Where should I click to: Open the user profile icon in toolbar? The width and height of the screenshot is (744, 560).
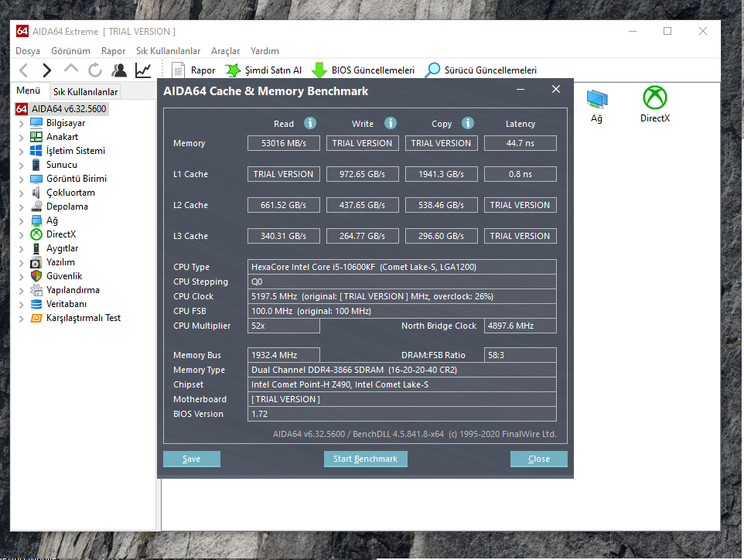[x=119, y=70]
